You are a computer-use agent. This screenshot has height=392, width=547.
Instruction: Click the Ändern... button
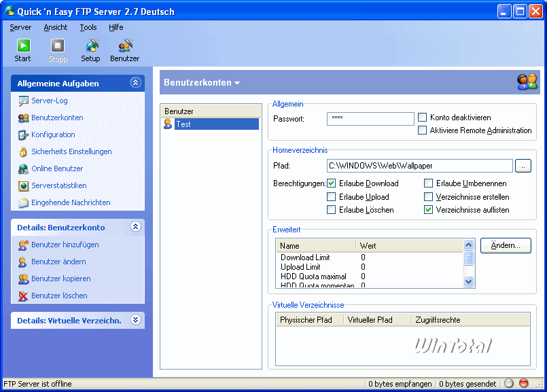[x=505, y=245]
